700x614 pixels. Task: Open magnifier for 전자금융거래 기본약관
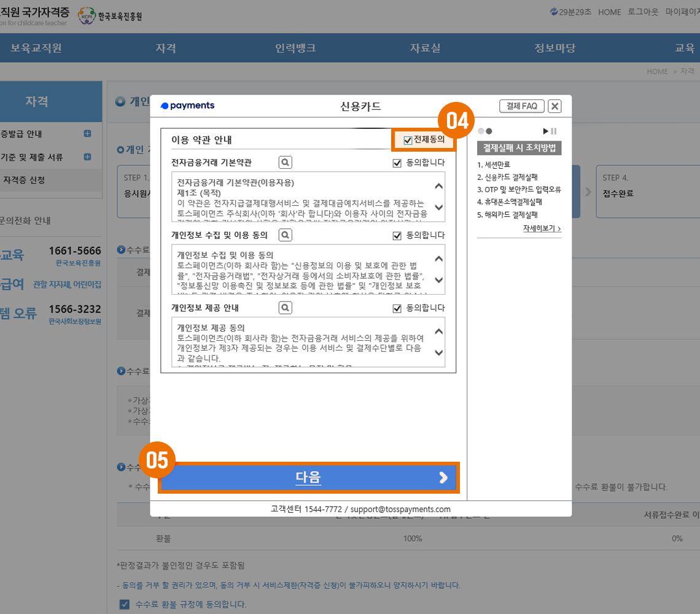point(285,163)
